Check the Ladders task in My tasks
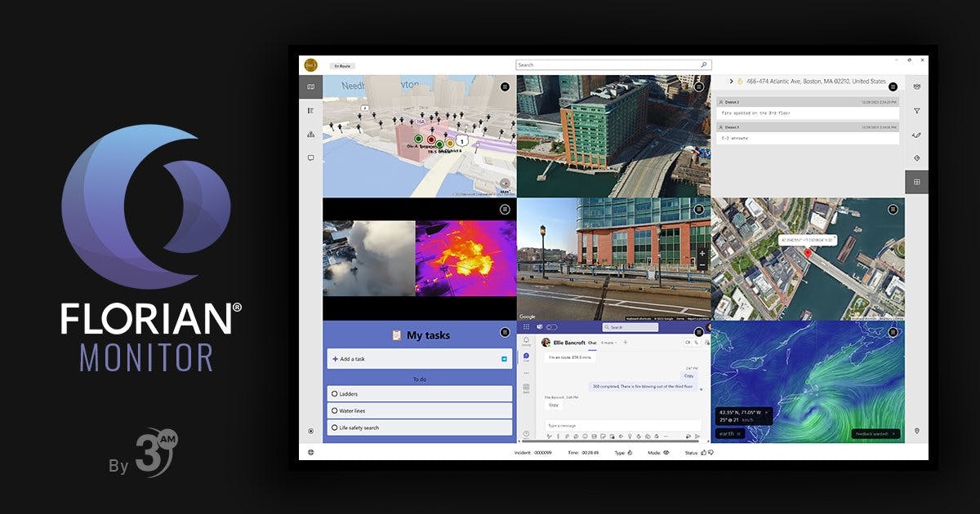The image size is (980, 514). pos(336,393)
